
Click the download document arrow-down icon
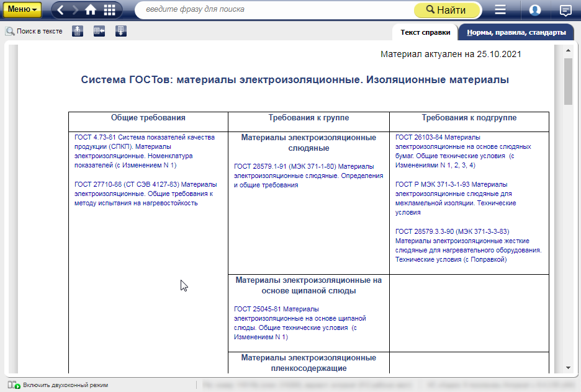pos(121,31)
